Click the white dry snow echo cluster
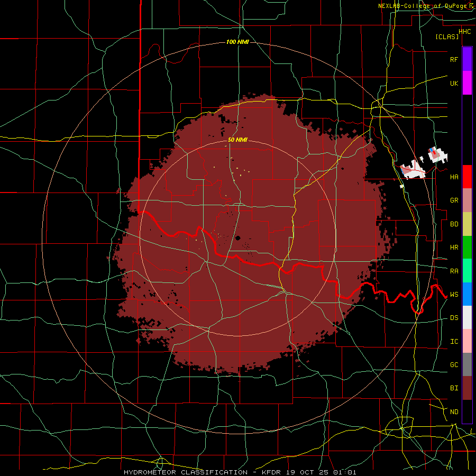The width and height of the screenshot is (476, 476). (x=413, y=169)
